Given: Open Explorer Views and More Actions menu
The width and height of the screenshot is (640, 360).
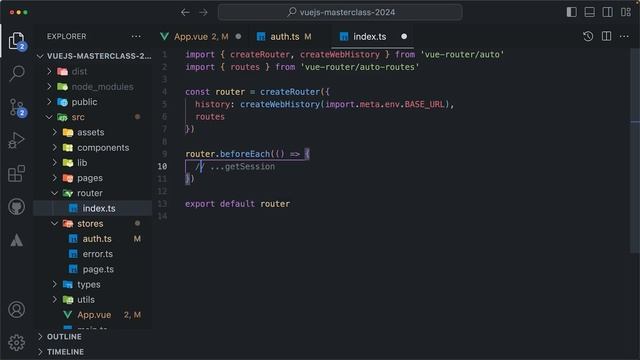Looking at the screenshot, I should point(136,36).
